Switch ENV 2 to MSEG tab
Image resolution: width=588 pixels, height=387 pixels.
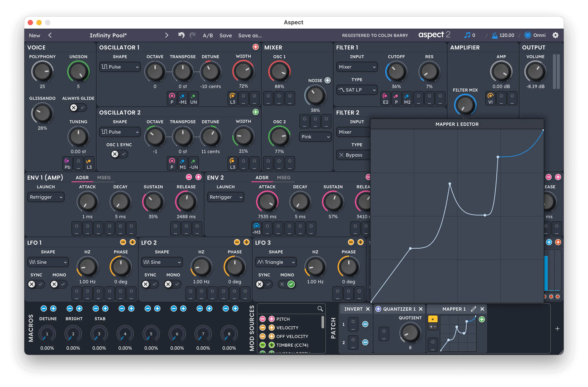(x=284, y=177)
